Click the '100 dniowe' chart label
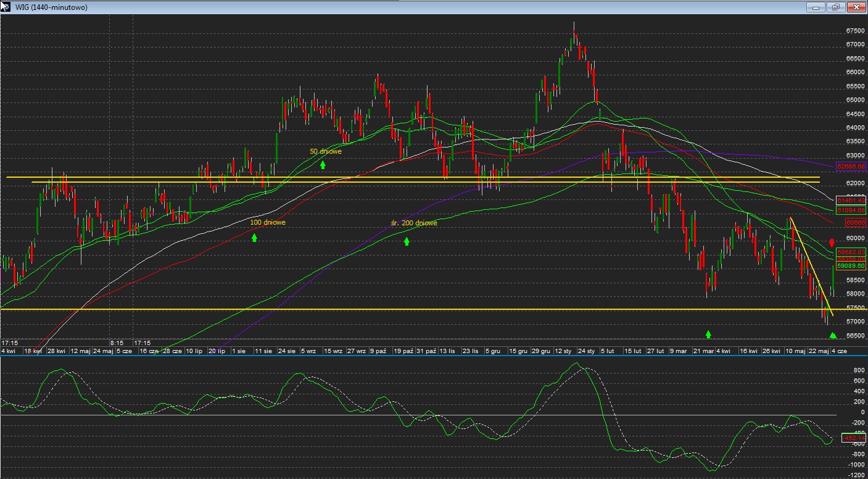Image resolution: width=868 pixels, height=479 pixels. [268, 222]
